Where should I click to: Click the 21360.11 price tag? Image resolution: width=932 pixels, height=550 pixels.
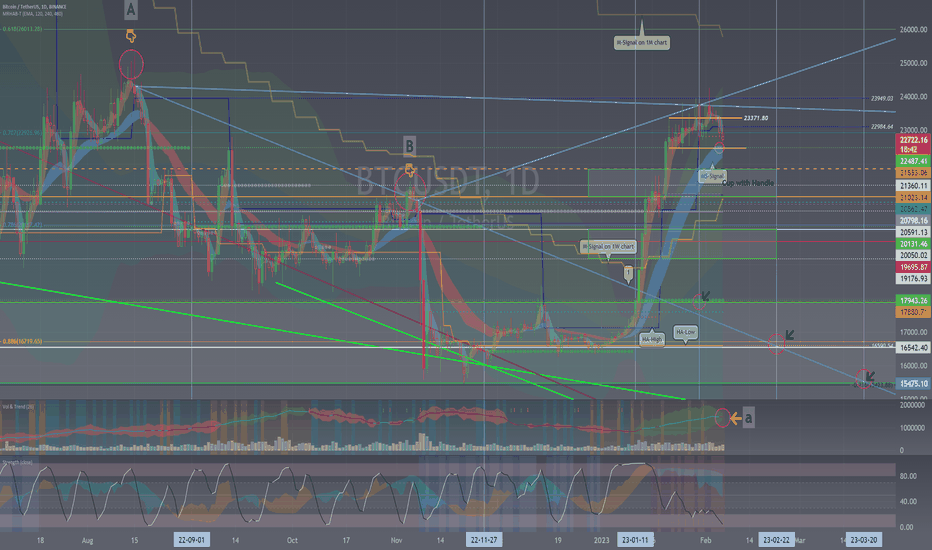(x=913, y=186)
